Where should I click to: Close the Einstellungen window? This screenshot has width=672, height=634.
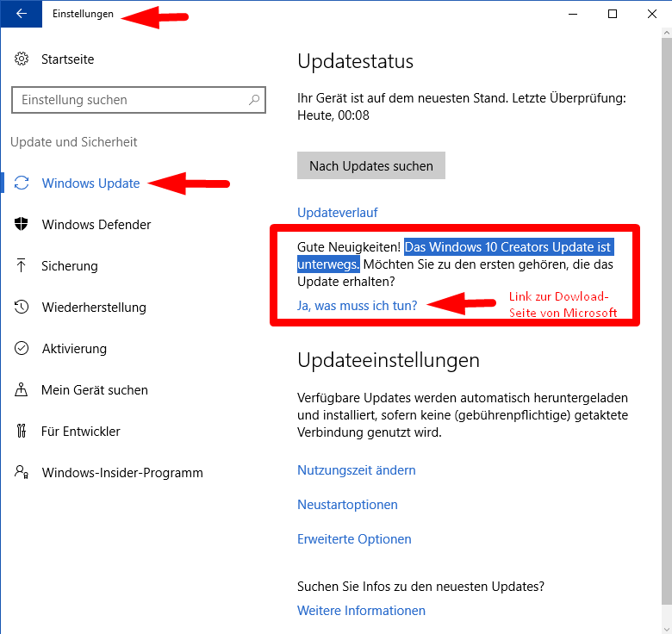pos(652,14)
